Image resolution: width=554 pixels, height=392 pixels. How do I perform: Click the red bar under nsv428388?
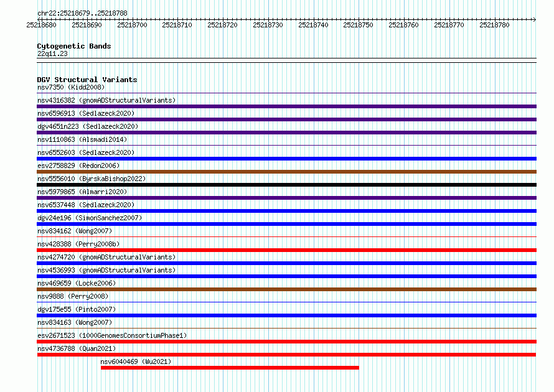point(286,250)
